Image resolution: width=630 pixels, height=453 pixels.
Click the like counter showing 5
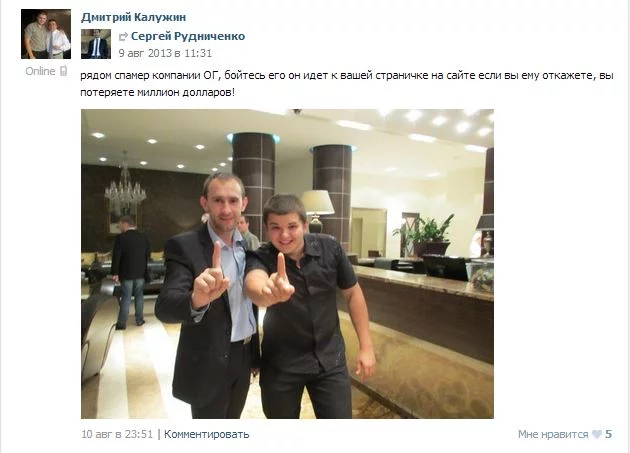[608, 434]
